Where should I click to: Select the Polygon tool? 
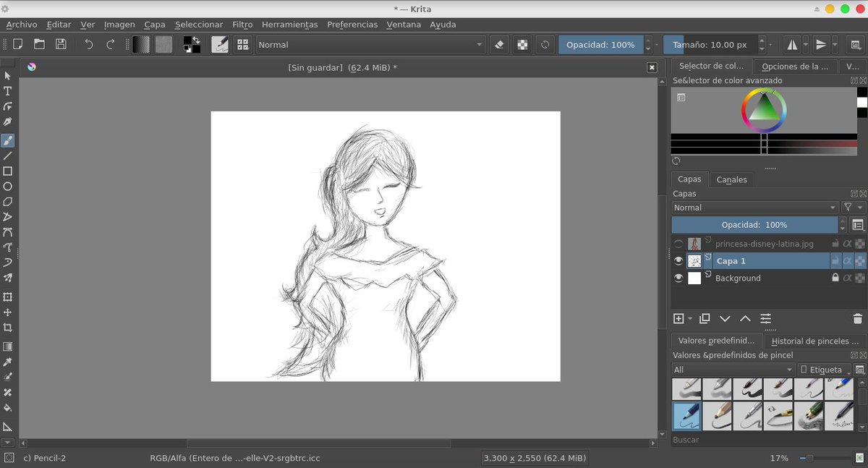pos(8,202)
